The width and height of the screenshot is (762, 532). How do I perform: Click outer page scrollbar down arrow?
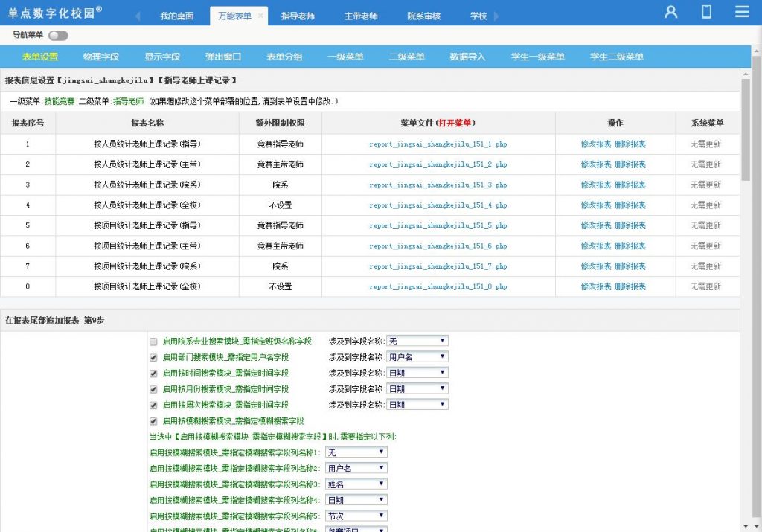pos(757,527)
